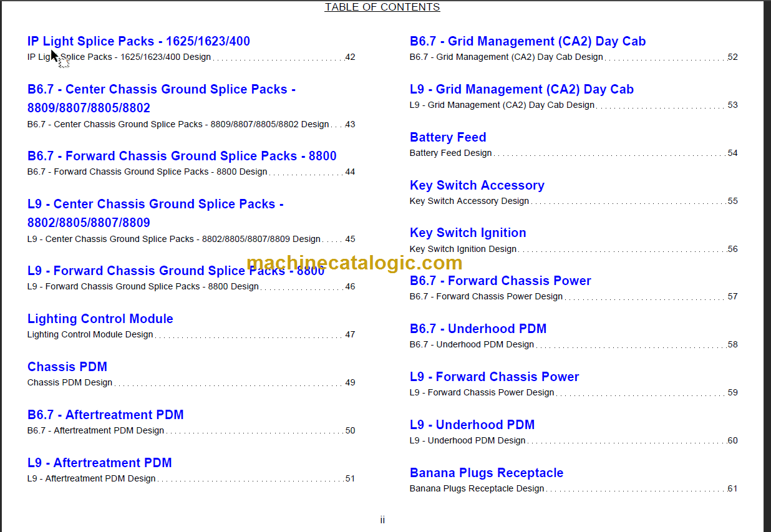Viewport: 771px width, 532px height.
Task: Open B6.7 Grid Management Day Cab section
Action: click(x=528, y=41)
